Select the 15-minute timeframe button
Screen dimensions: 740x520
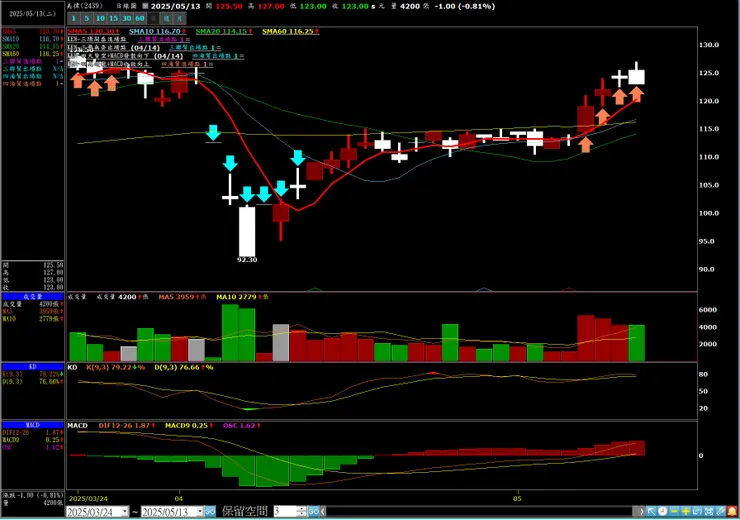[x=113, y=18]
